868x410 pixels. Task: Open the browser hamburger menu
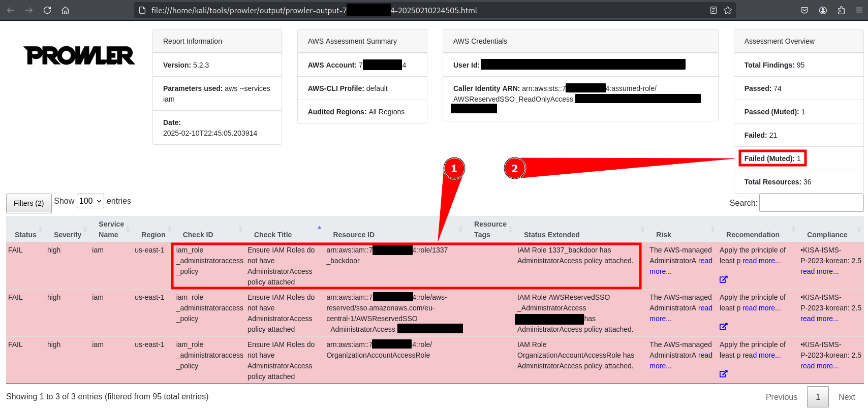(x=859, y=10)
